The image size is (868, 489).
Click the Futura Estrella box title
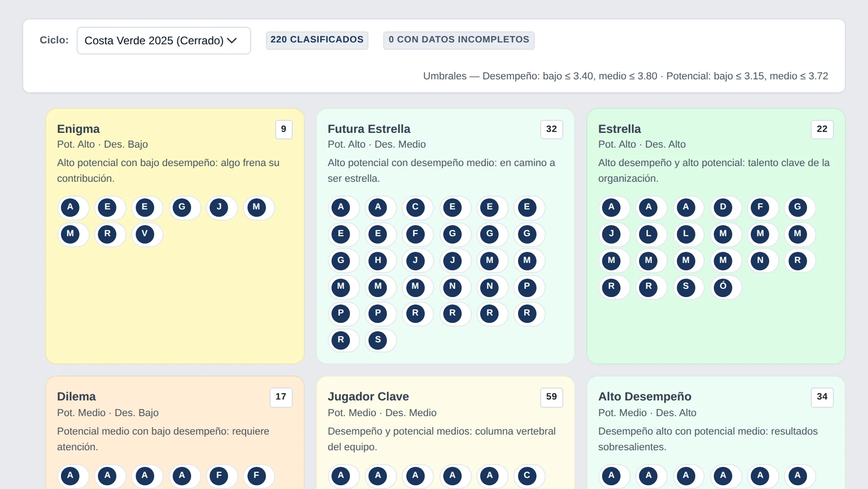coord(369,129)
